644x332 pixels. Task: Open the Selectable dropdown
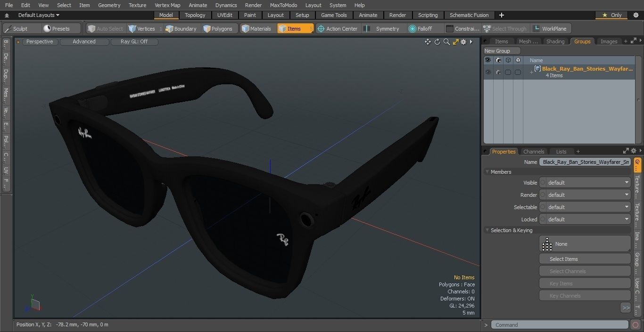point(585,207)
